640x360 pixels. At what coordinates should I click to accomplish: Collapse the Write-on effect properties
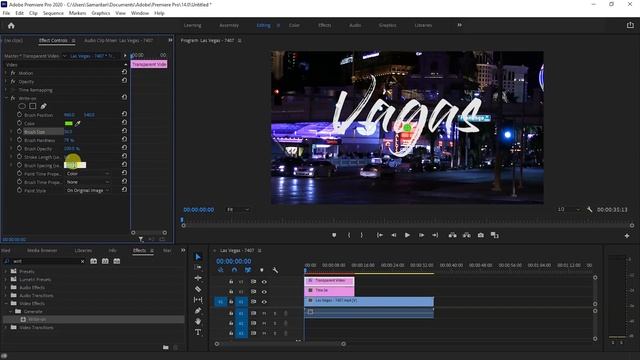point(6,98)
